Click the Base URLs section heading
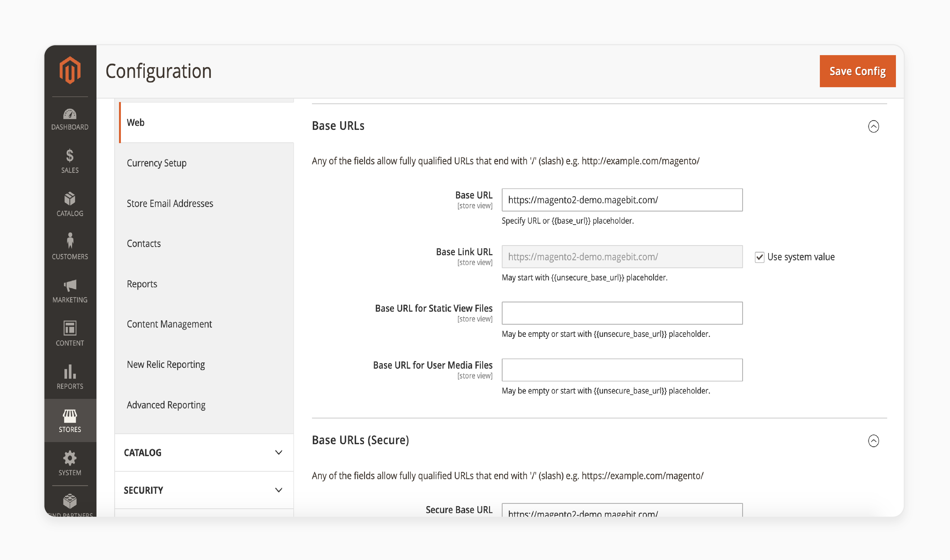The width and height of the screenshot is (950, 560). point(338,126)
